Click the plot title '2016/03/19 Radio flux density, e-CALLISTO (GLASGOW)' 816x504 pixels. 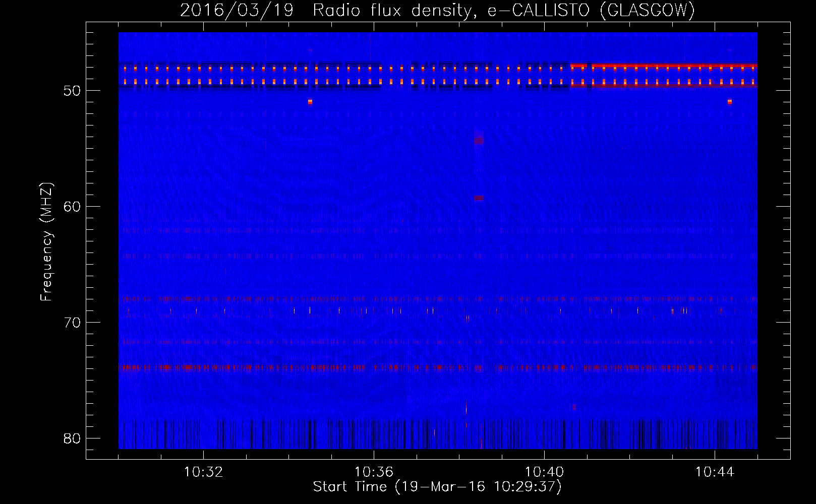click(437, 10)
